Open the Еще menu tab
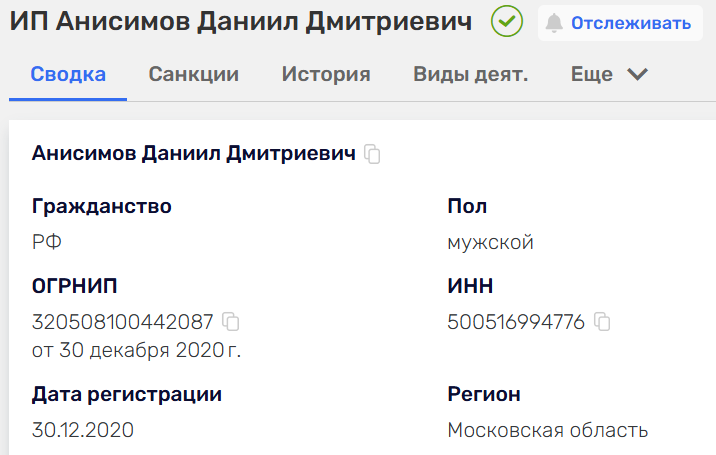This screenshot has width=716, height=455. 592,74
